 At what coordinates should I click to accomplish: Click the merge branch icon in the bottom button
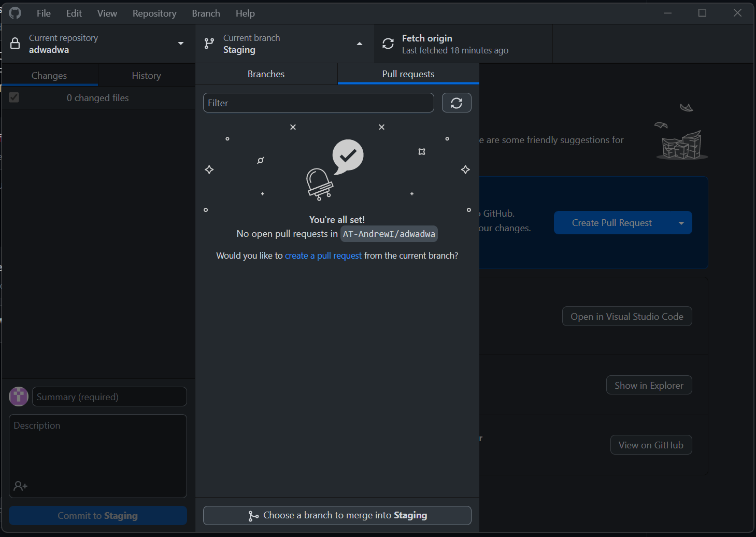click(x=253, y=515)
